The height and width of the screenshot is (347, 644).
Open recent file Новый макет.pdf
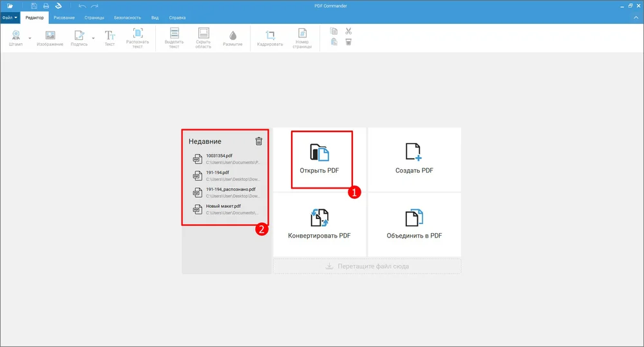pyautogui.click(x=225, y=209)
